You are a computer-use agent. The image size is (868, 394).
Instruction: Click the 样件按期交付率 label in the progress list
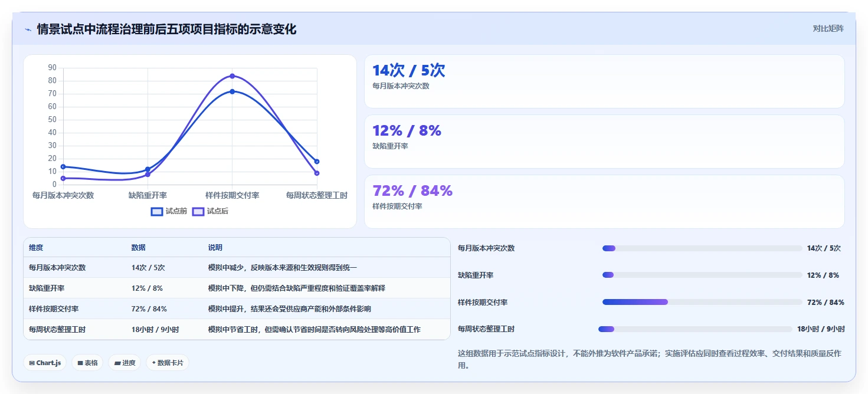coord(483,303)
